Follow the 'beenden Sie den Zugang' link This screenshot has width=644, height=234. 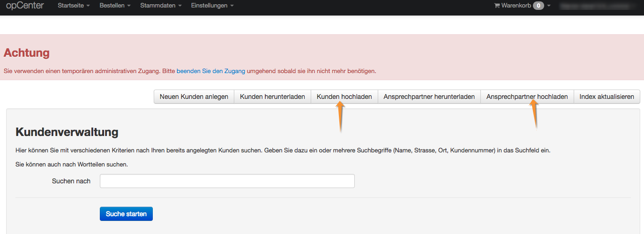(x=211, y=71)
